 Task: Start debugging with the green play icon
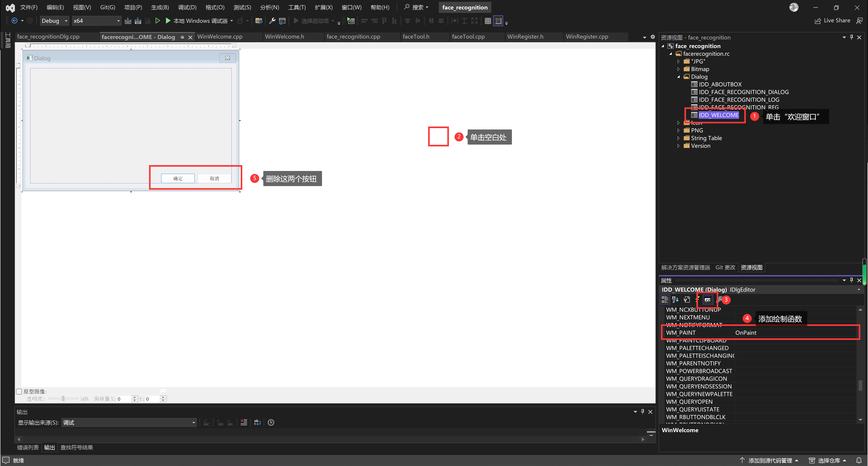click(168, 21)
